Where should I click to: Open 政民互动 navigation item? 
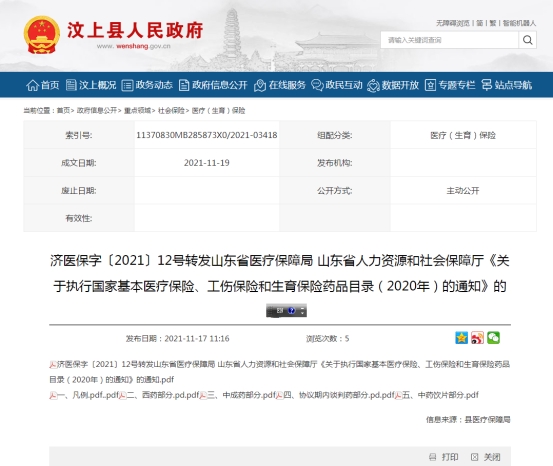coord(337,85)
